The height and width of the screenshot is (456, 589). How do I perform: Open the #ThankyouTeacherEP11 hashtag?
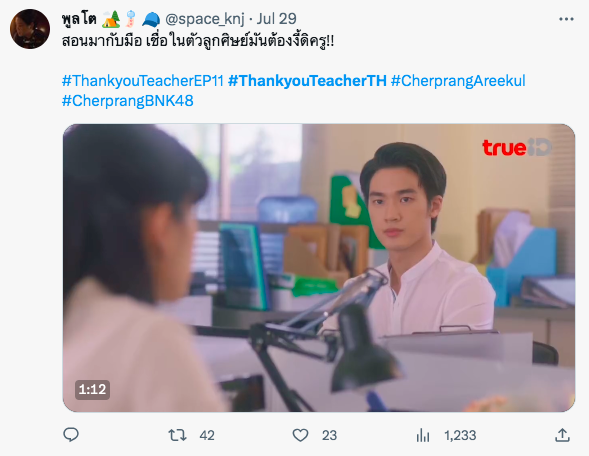pos(143,81)
